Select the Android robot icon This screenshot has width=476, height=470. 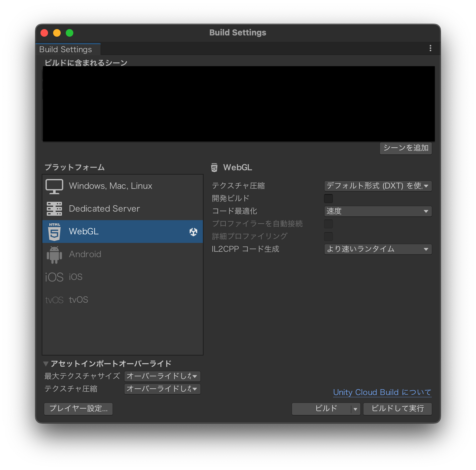[54, 254]
